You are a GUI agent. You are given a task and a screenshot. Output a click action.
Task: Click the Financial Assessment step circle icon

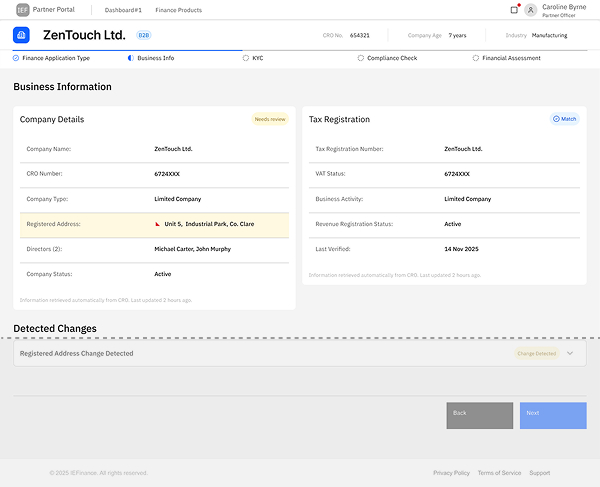[476, 58]
